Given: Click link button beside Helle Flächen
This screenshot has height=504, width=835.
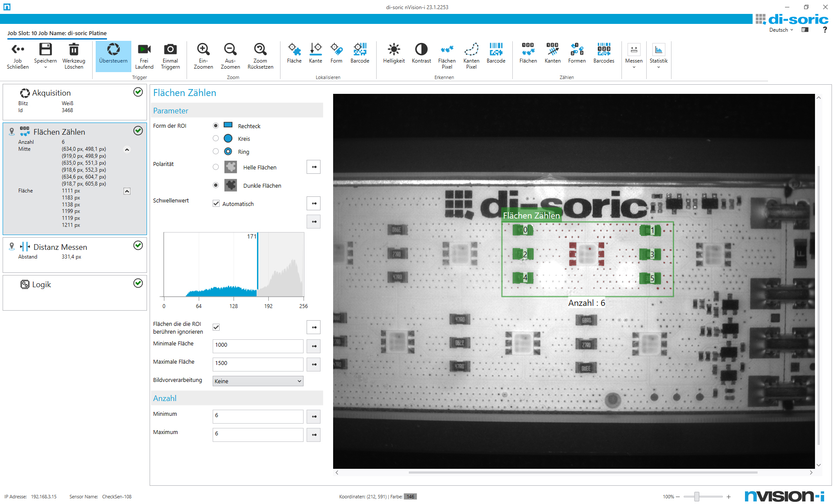Looking at the screenshot, I should pyautogui.click(x=314, y=167).
